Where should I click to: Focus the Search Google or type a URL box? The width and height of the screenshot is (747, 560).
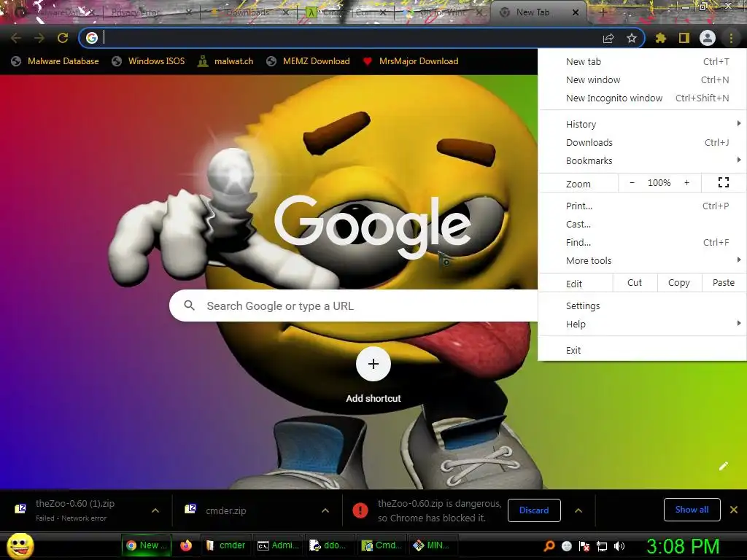coord(354,306)
